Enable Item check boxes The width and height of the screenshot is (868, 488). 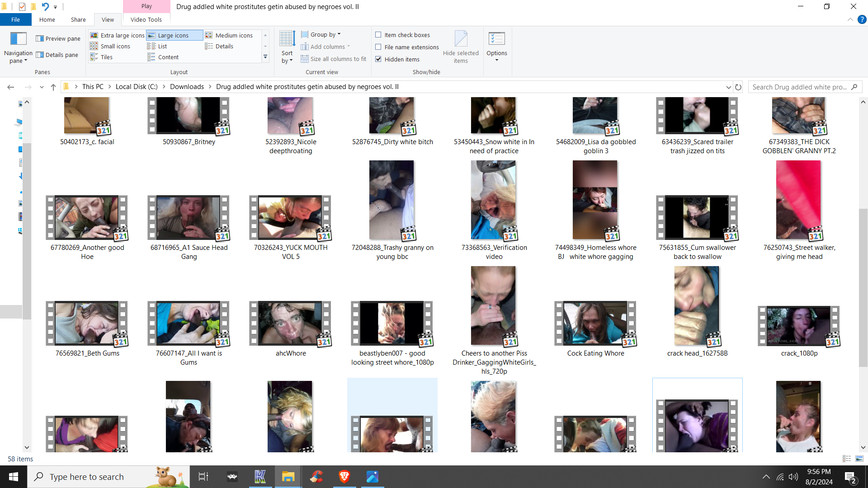[x=378, y=35]
